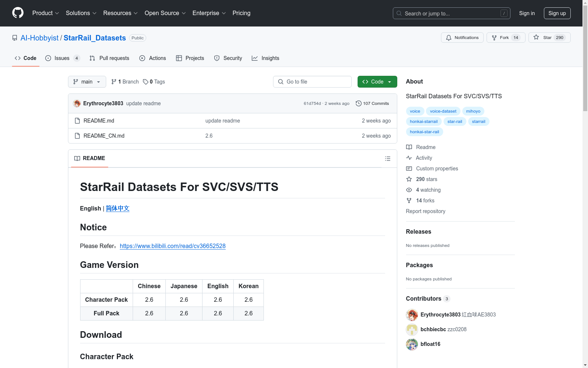Image resolution: width=588 pixels, height=368 pixels.
Task: Click the Report repository link
Action: click(x=426, y=211)
